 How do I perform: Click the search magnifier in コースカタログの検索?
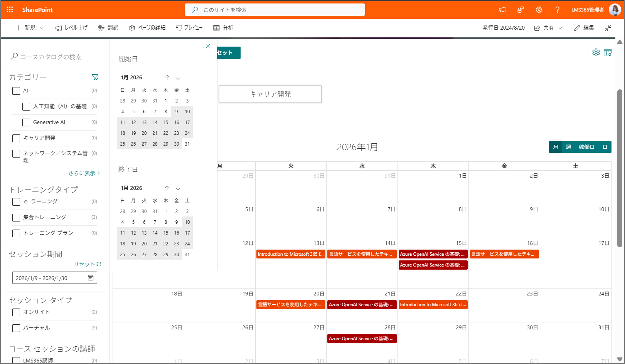click(14, 56)
